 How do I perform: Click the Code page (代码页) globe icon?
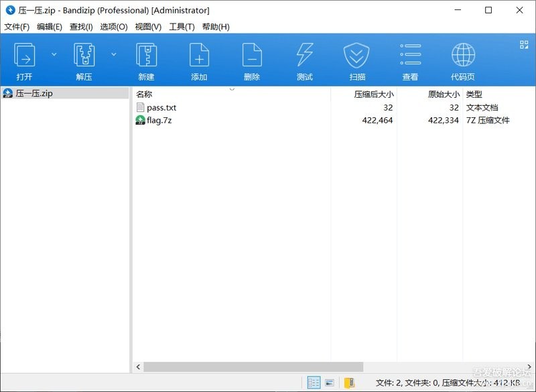463,55
